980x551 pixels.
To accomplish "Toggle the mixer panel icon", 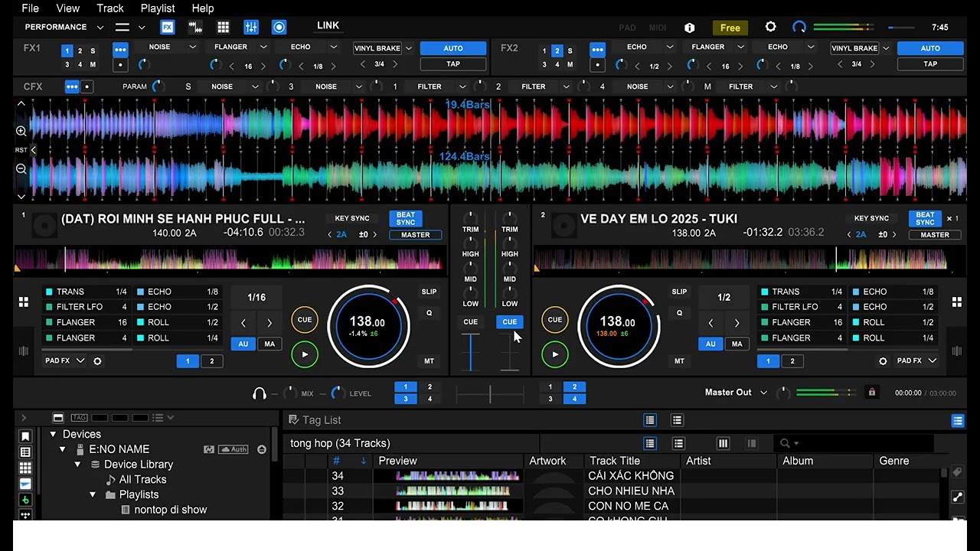I will coord(251,27).
